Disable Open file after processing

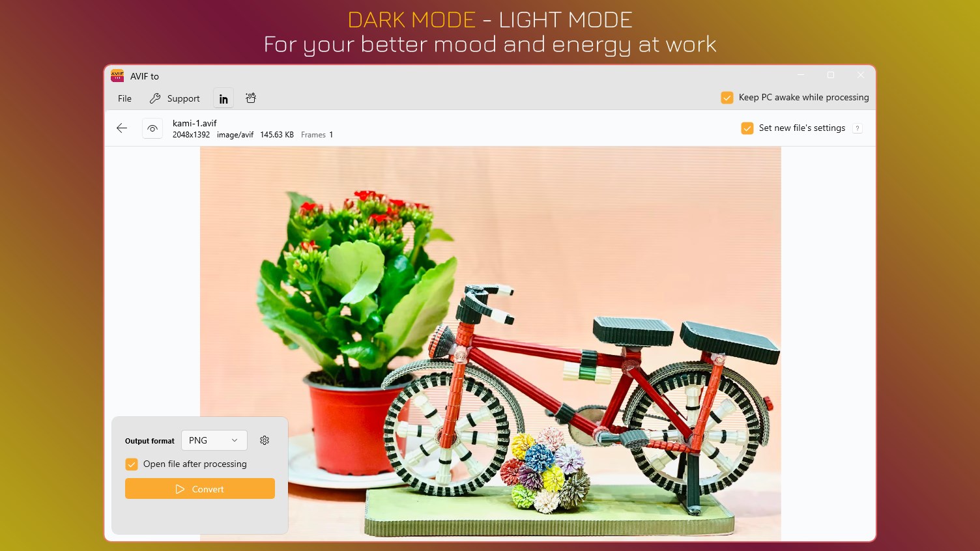(132, 464)
